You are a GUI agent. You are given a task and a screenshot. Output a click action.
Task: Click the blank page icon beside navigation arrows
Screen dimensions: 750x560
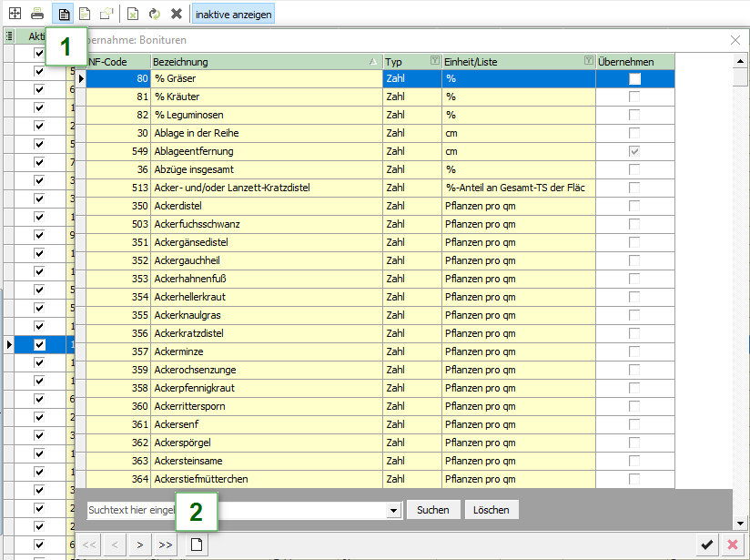tap(195, 545)
